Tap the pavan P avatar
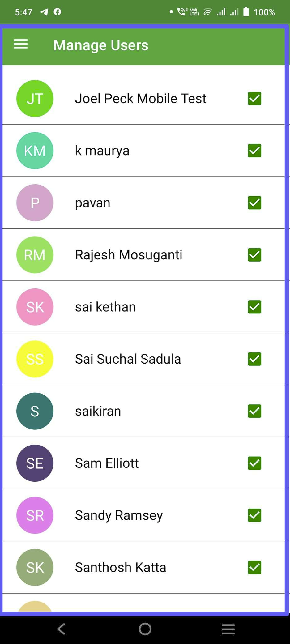 pos(35,203)
